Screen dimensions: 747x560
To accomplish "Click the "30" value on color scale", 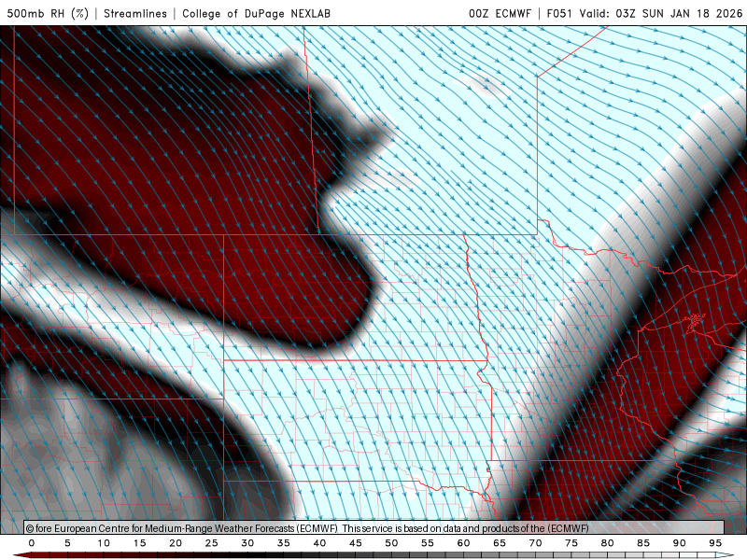I will click(247, 543).
